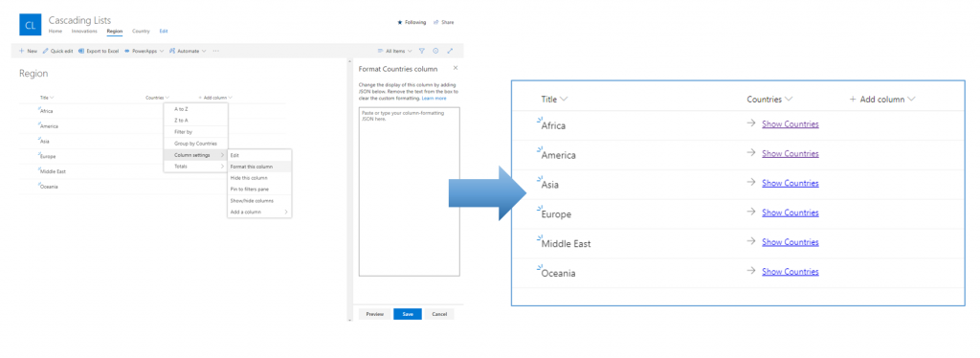The image size is (980, 358).
Task: Click the filter funnel icon
Action: (422, 52)
